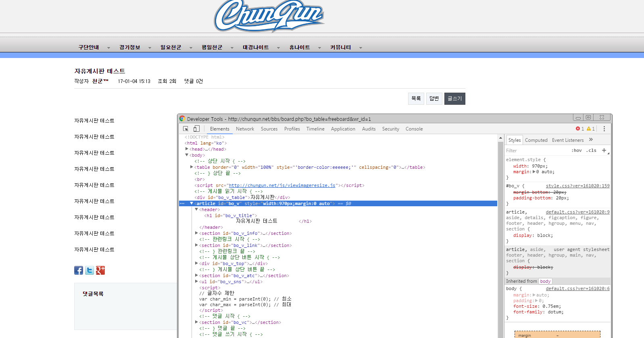Open the DevTools three-dot customize menu
The image size is (644, 338).
point(604,129)
